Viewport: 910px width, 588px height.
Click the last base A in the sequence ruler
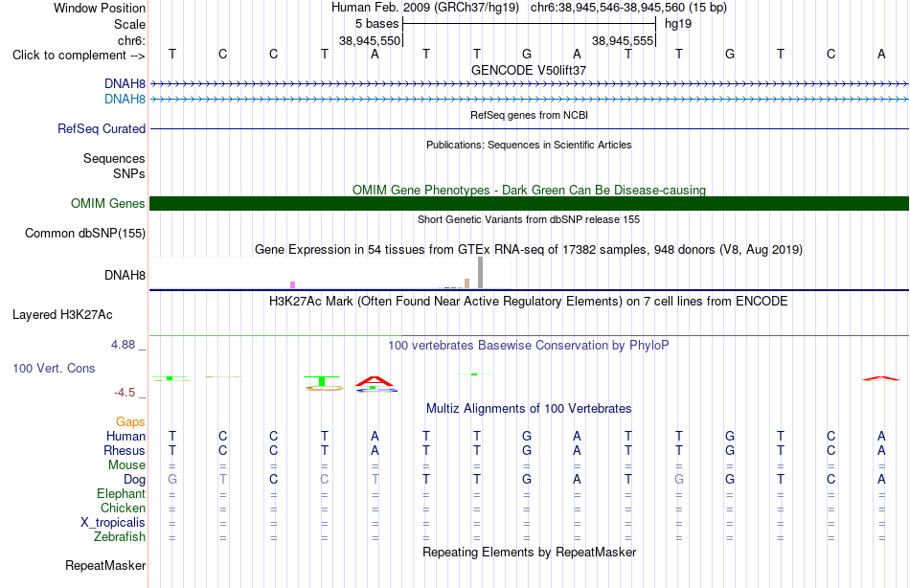point(881,54)
